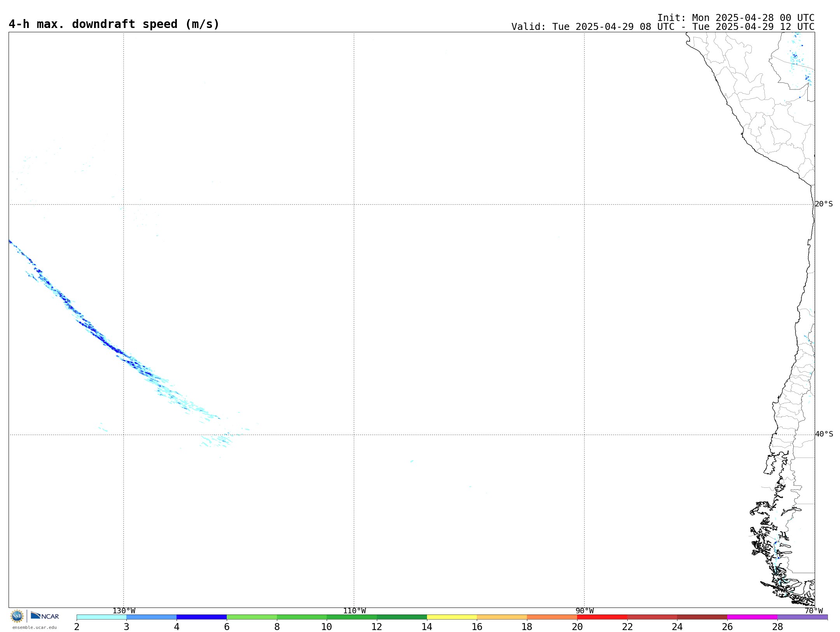The image size is (840, 632).
Task: Click the dark green 12-14 color swatch
Action: 402,617
